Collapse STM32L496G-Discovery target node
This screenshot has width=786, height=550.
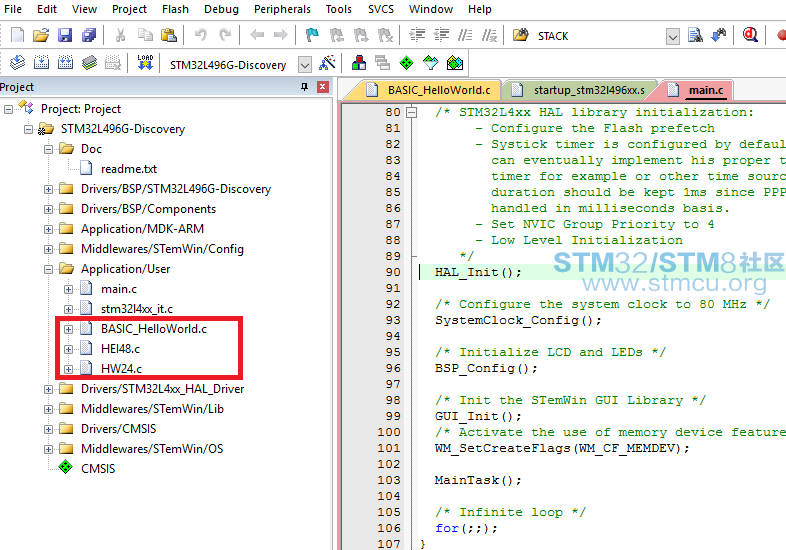pos(29,129)
